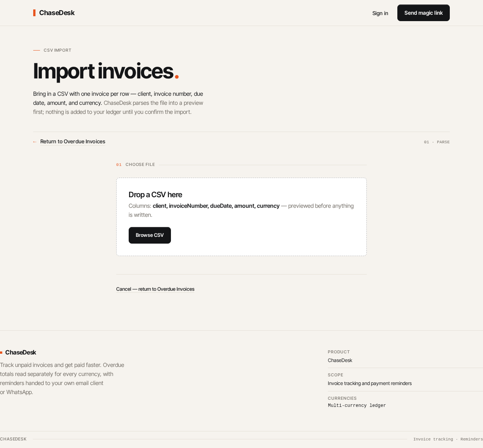Click the CURRENCIES label in the footer

342,398
